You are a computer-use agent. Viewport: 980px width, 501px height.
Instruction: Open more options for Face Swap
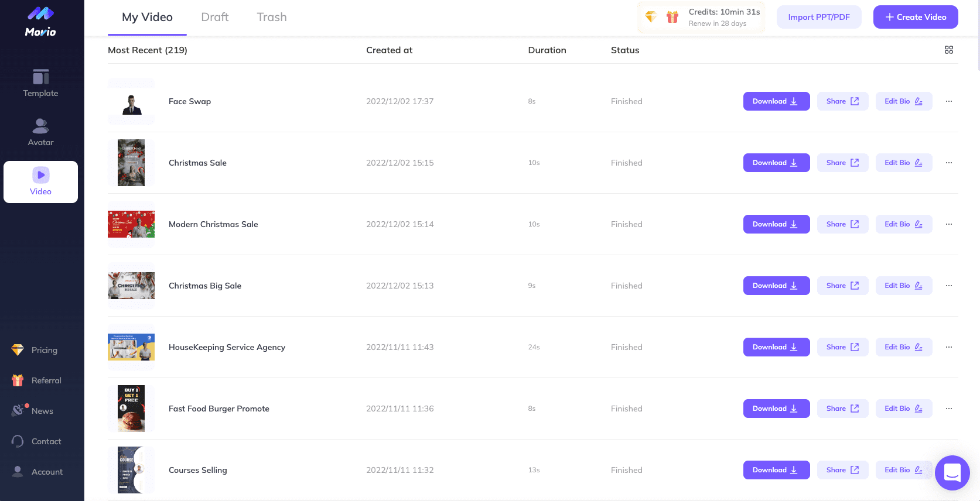point(949,101)
